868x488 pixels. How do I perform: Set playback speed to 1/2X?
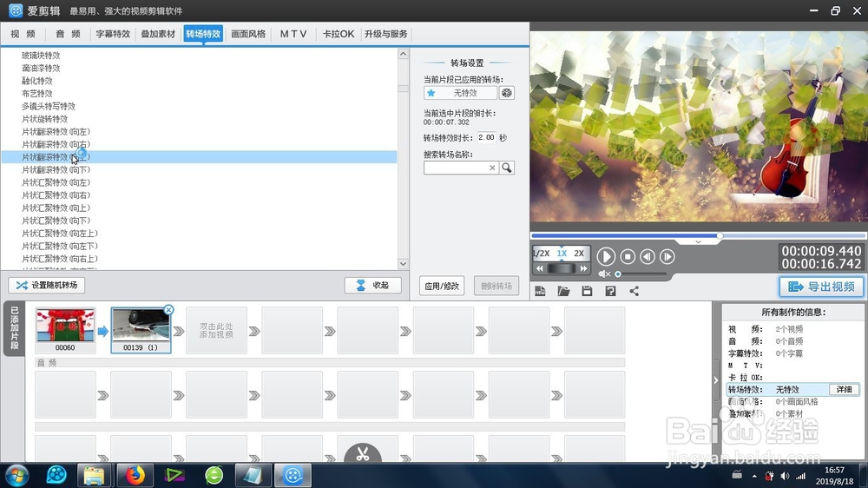pyautogui.click(x=542, y=254)
